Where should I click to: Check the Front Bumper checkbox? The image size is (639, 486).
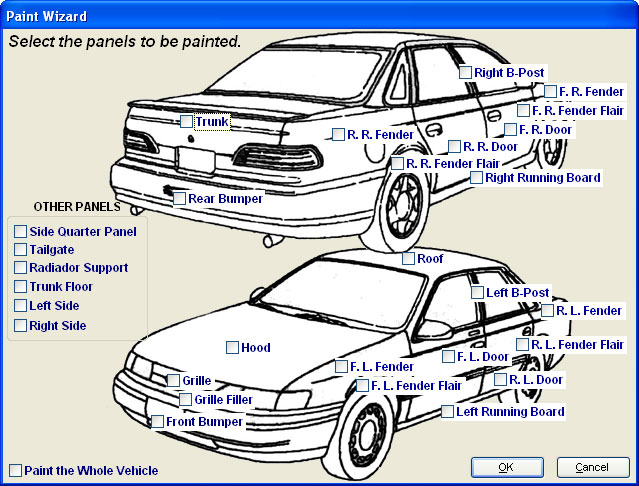coord(157,422)
